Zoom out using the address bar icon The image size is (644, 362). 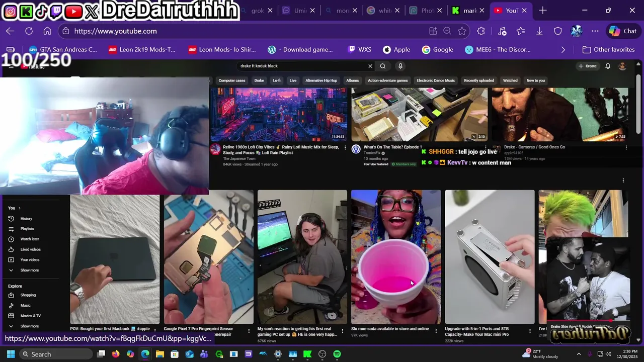[447, 31]
